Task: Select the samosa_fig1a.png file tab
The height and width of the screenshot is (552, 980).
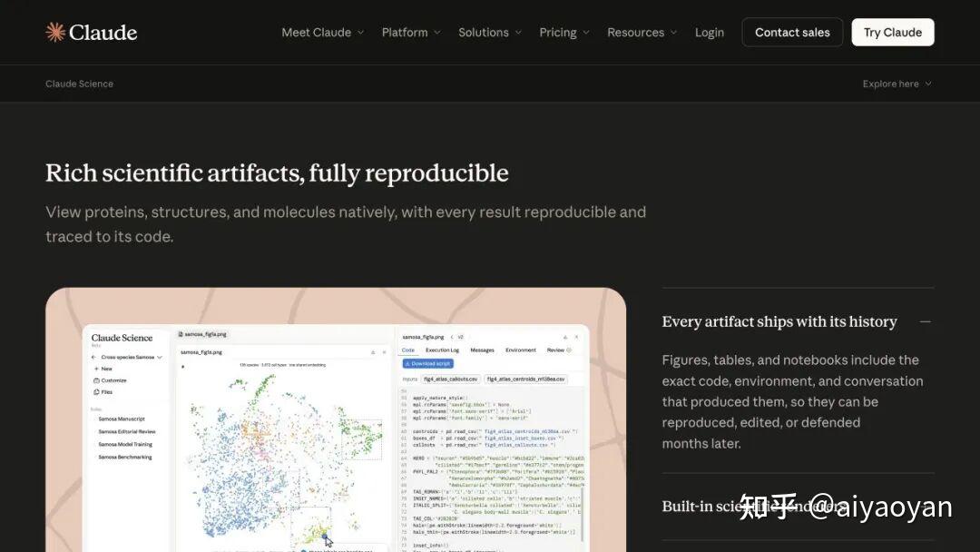Action: coord(202,334)
